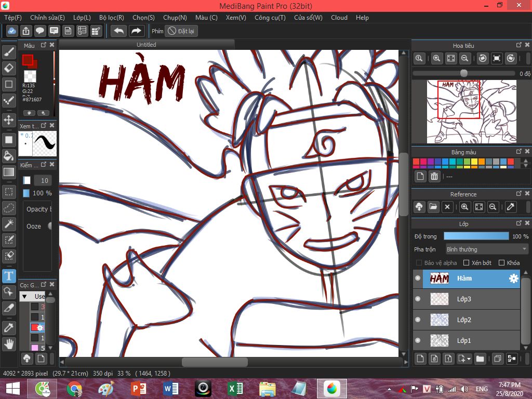
Task: Open Word from the taskbar
Action: [170, 389]
